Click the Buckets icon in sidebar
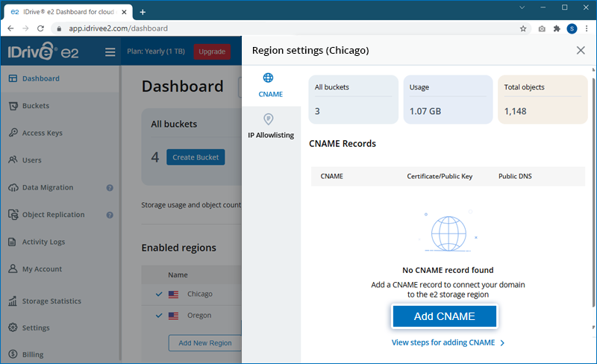The height and width of the screenshot is (364, 597). coord(13,106)
